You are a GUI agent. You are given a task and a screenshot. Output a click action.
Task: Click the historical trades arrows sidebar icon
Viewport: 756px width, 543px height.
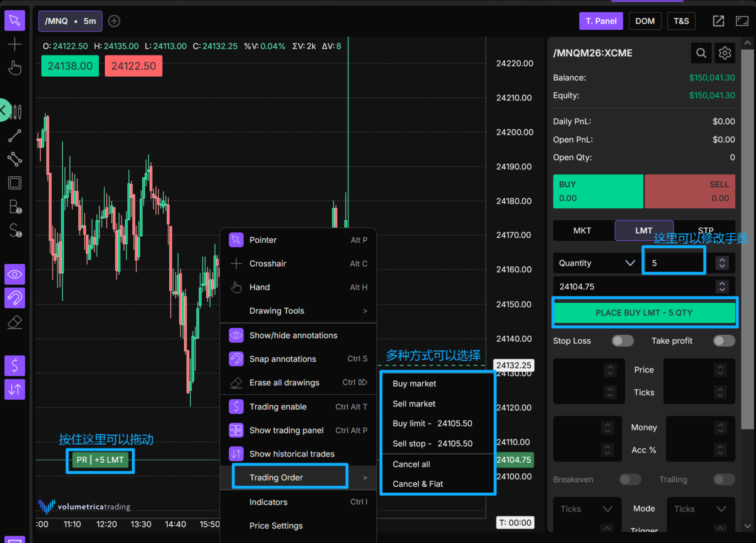[15, 389]
